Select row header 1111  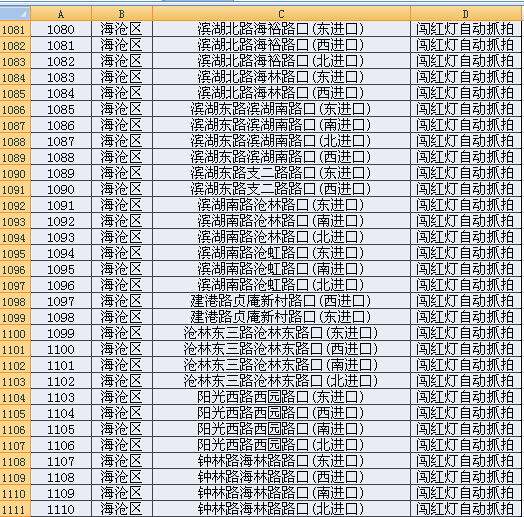click(15, 509)
